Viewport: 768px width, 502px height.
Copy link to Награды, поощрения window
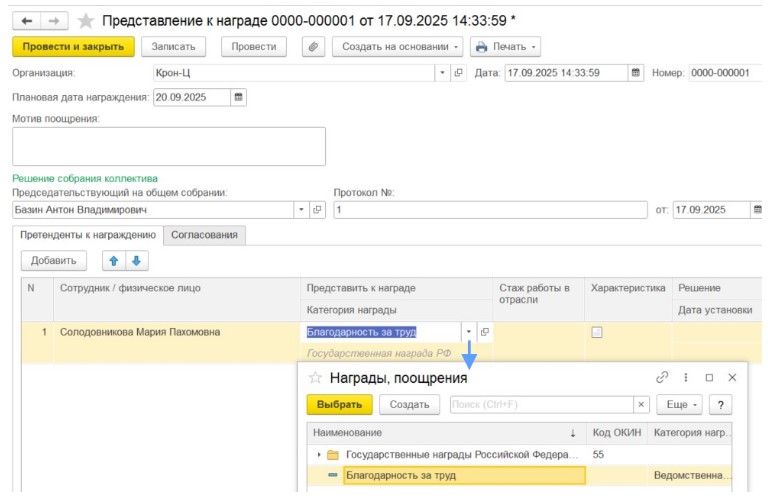tap(661, 378)
